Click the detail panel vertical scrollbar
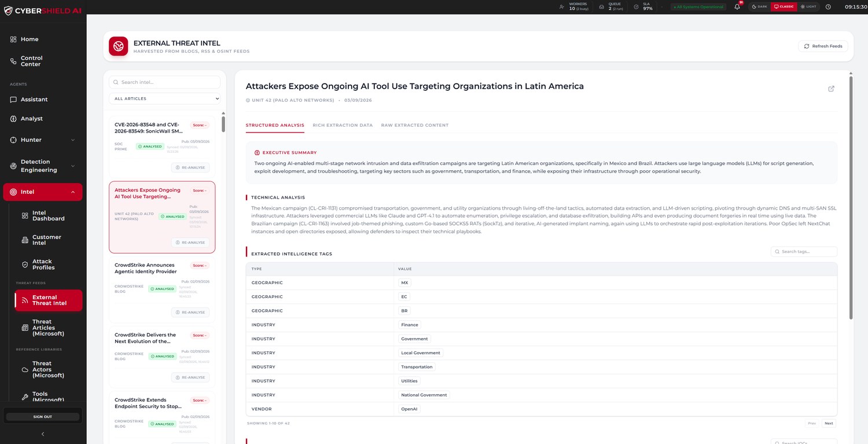The height and width of the screenshot is (444, 868). click(x=851, y=197)
